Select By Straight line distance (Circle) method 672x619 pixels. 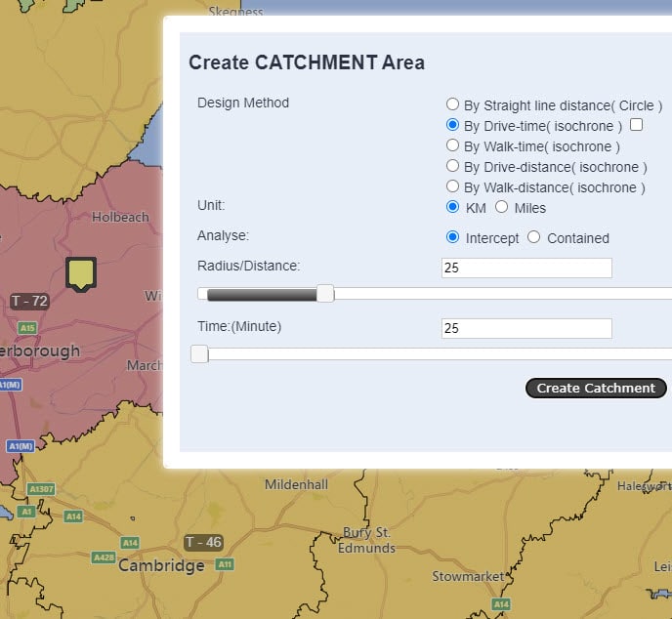(452, 104)
